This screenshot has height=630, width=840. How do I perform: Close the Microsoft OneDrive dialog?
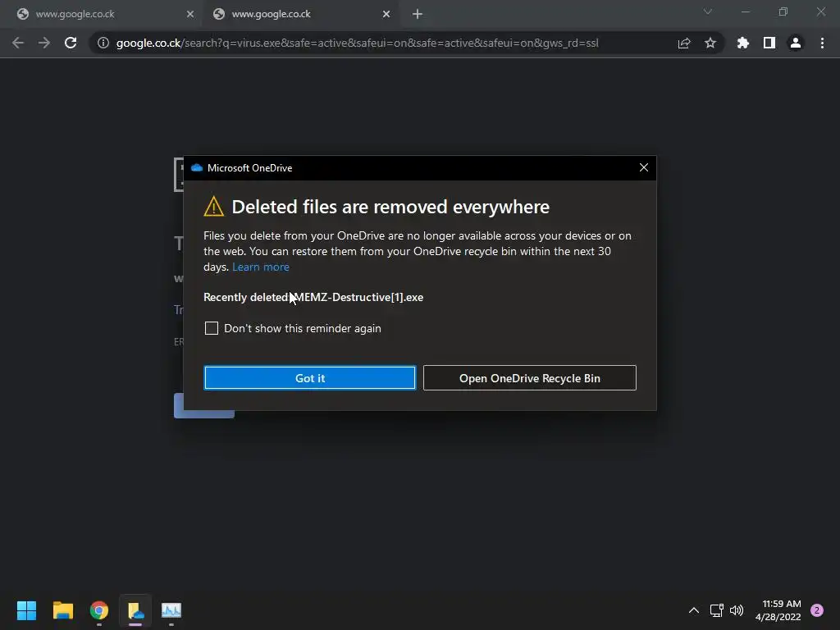pos(644,167)
